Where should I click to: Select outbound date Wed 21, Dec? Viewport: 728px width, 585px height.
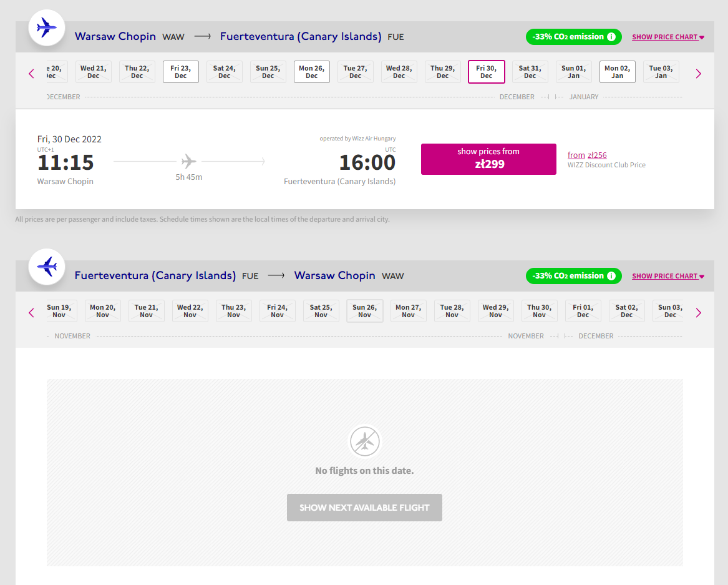(94, 72)
